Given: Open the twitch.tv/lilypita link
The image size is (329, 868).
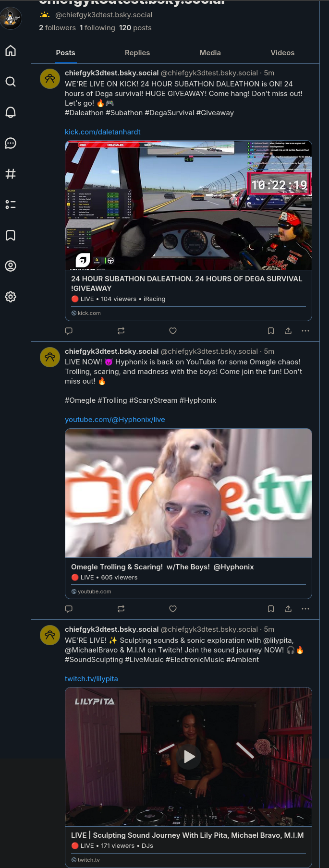Looking at the screenshot, I should coord(91,679).
